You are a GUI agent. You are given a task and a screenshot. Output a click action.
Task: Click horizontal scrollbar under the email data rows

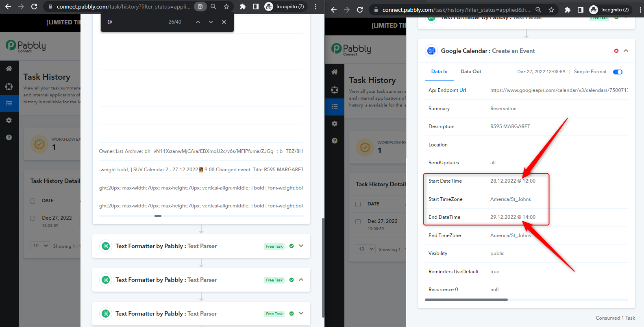158,216
